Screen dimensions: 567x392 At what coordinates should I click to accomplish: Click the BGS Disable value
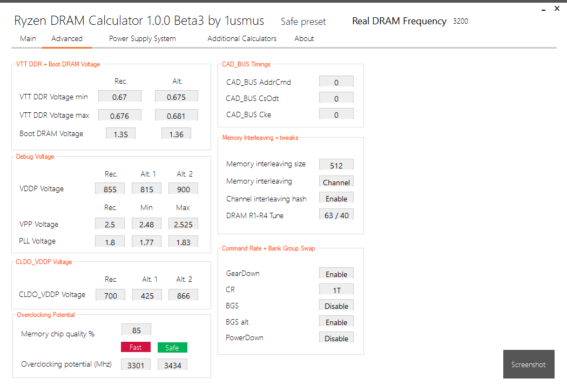coord(336,305)
